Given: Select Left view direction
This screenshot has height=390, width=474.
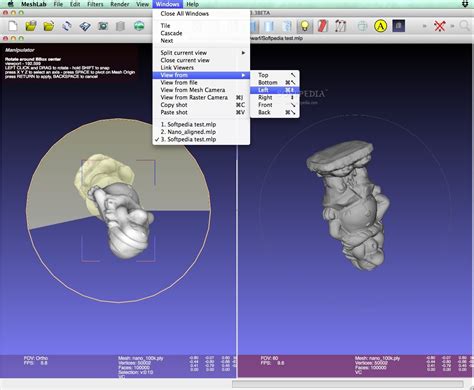Looking at the screenshot, I should tap(275, 90).
